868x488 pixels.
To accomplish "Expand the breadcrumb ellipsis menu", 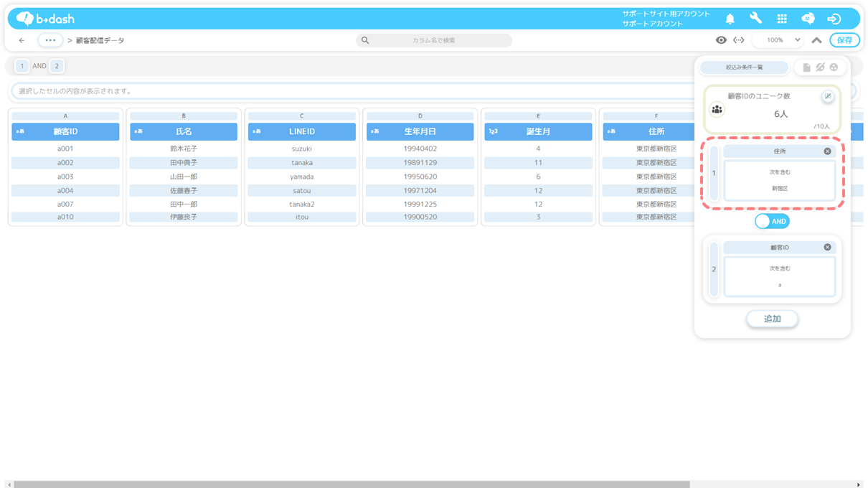I will click(50, 40).
